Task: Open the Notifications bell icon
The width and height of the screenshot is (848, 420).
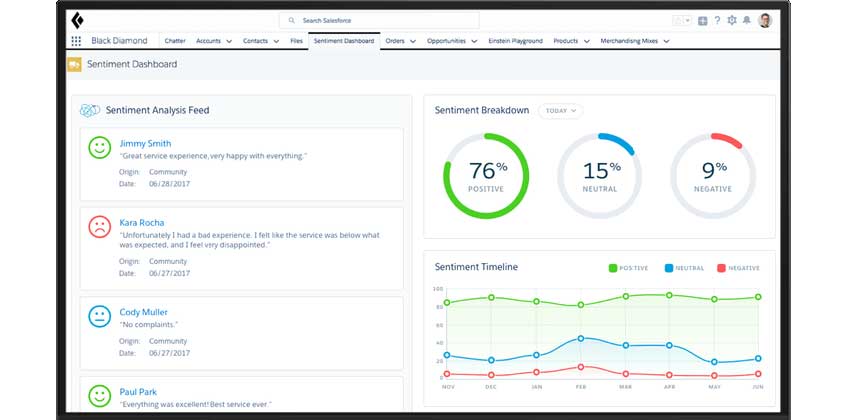Action: click(x=746, y=21)
